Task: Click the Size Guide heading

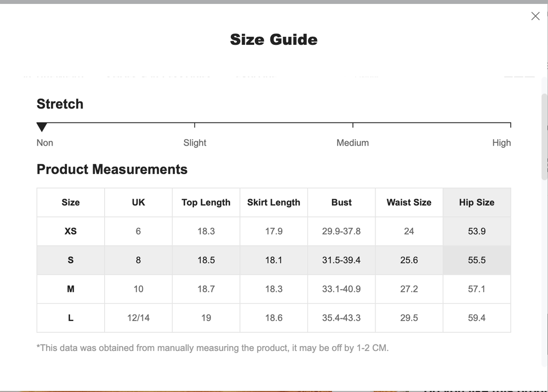Action: click(x=273, y=39)
